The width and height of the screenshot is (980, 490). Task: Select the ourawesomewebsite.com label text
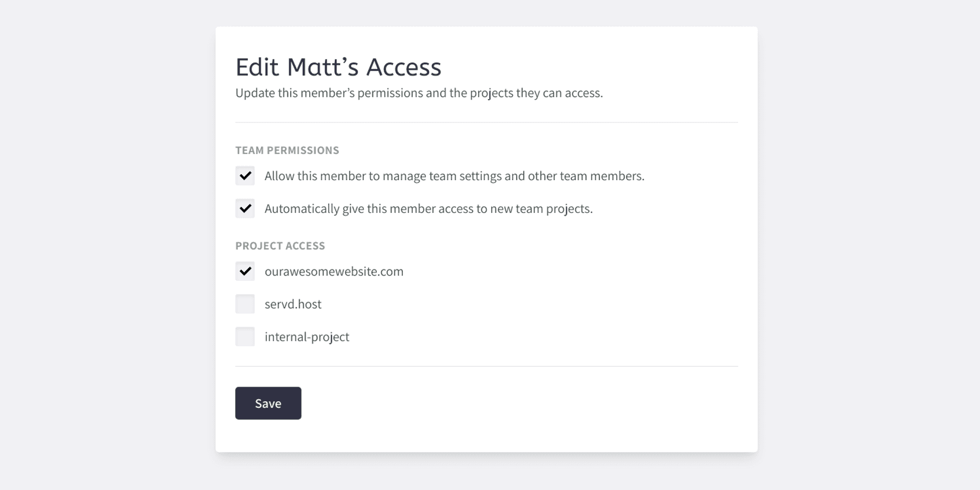(x=334, y=271)
